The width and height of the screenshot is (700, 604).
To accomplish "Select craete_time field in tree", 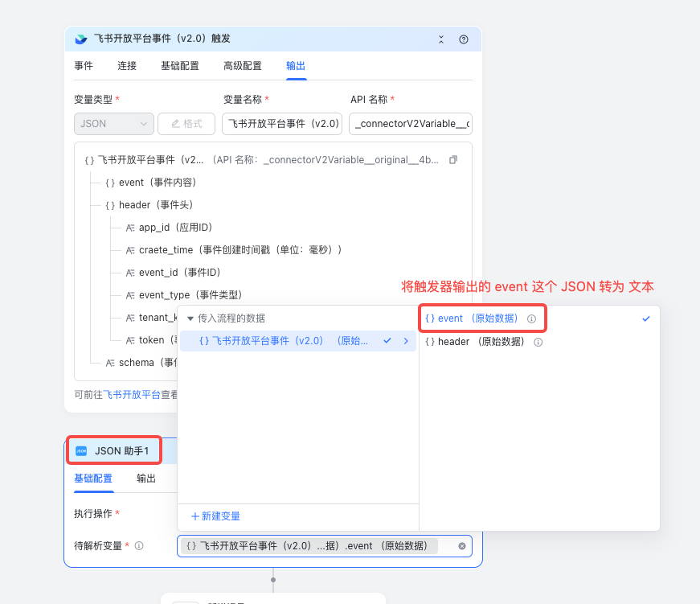I will [234, 250].
